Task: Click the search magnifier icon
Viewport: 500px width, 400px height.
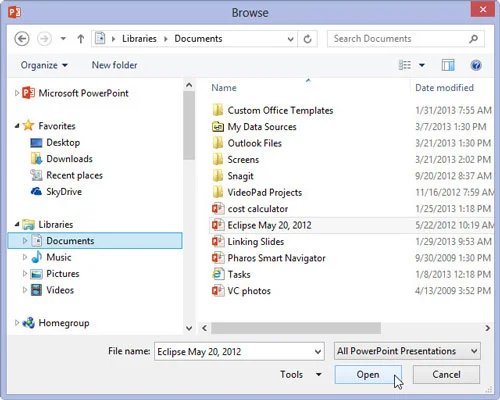Action: (x=473, y=39)
